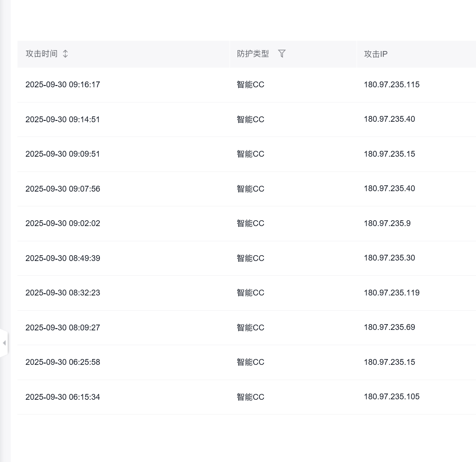Select attack IP 180.97.235.119
Viewport: 476px width, 462px height.
point(391,293)
